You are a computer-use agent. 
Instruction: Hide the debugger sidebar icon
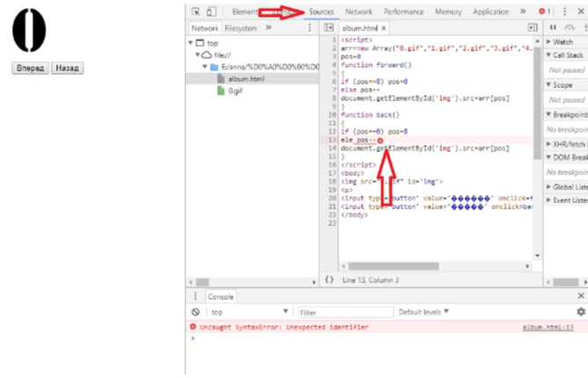[x=533, y=28]
